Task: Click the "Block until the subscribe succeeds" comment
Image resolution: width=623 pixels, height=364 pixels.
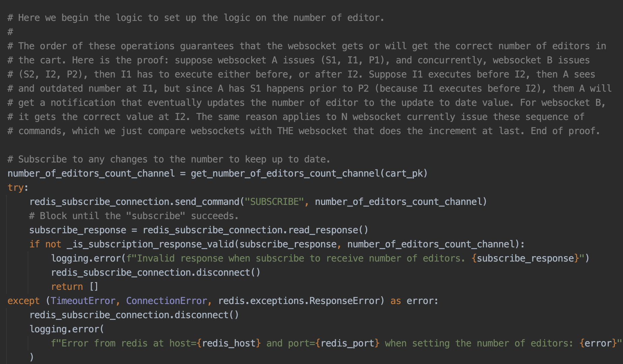Action: pos(133,216)
